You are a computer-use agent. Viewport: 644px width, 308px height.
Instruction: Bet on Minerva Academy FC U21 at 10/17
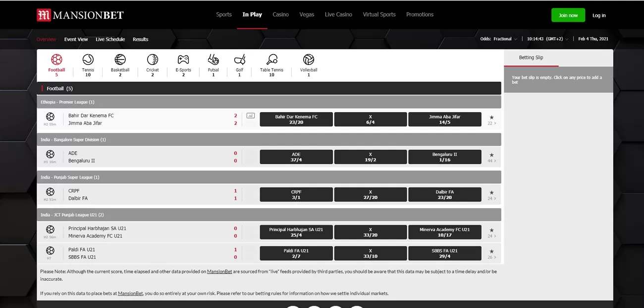pos(445,232)
